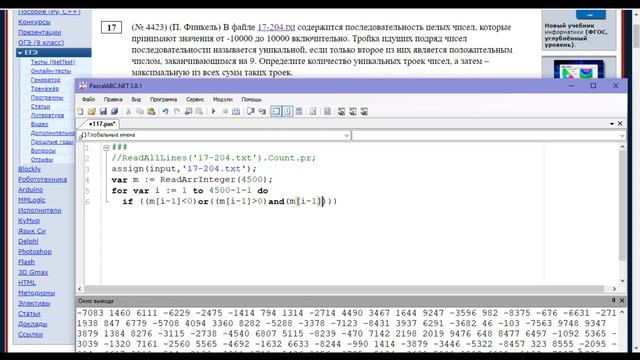This screenshot has width=640, height=360.
Task: Open the Вид menu
Action: pyautogui.click(x=136, y=100)
